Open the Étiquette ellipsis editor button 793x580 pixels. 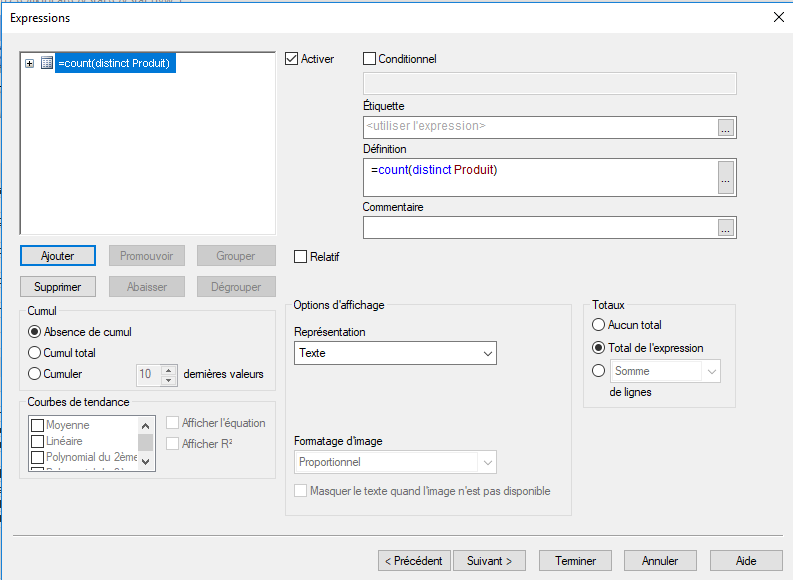726,127
